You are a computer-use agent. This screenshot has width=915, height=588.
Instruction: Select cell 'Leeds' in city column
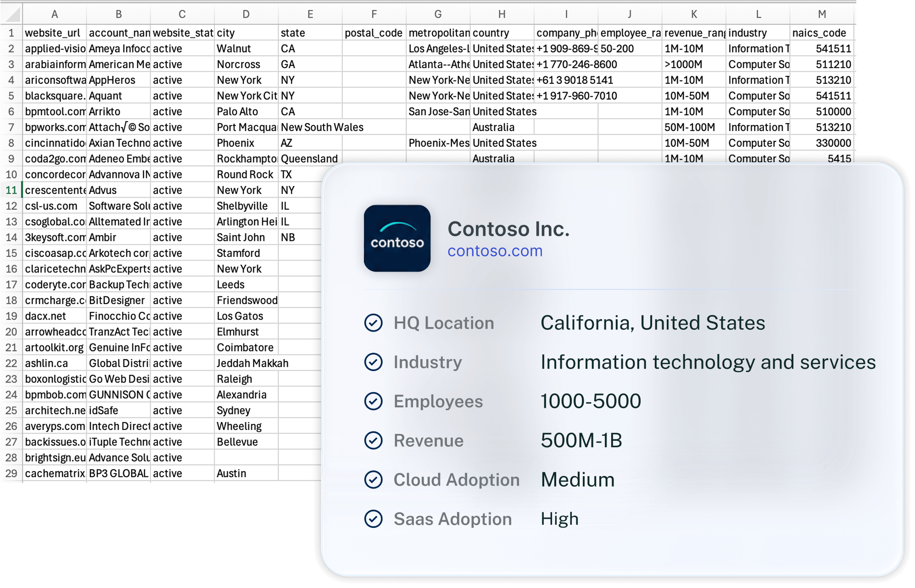pyautogui.click(x=246, y=284)
